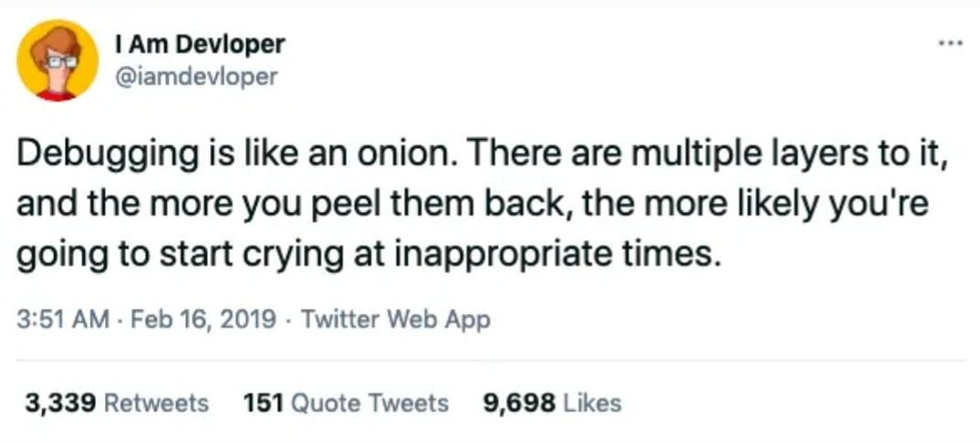Image resolution: width=980 pixels, height=443 pixels.
Task: Click the Feb 16, 2019 date
Action: (204, 320)
